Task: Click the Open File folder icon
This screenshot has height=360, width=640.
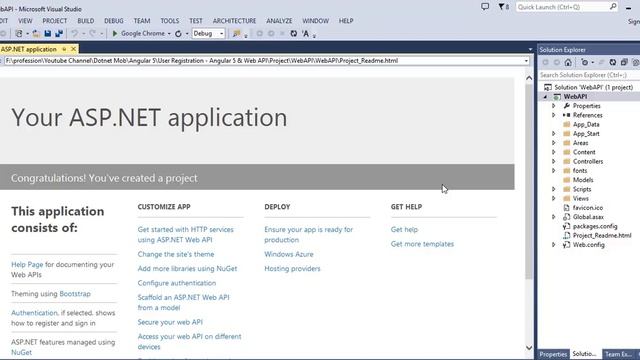Action: click(36, 33)
